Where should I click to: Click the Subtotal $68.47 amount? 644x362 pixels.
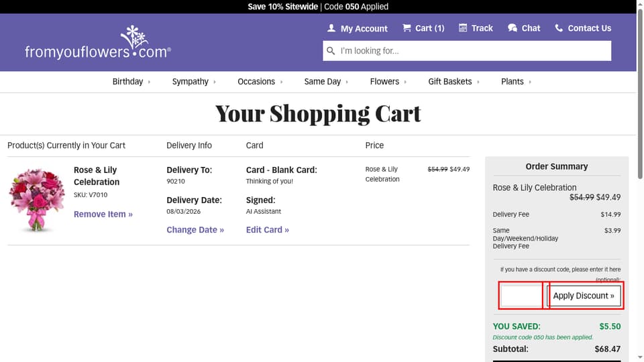608,349
